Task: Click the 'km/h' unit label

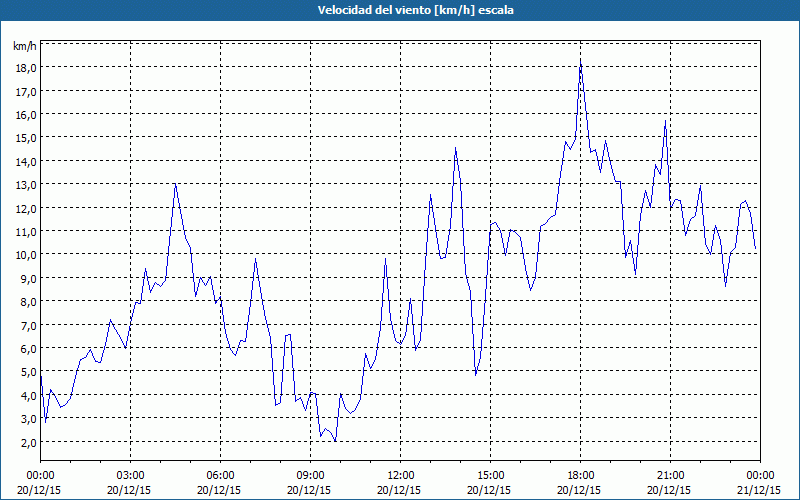Action: click(x=25, y=46)
